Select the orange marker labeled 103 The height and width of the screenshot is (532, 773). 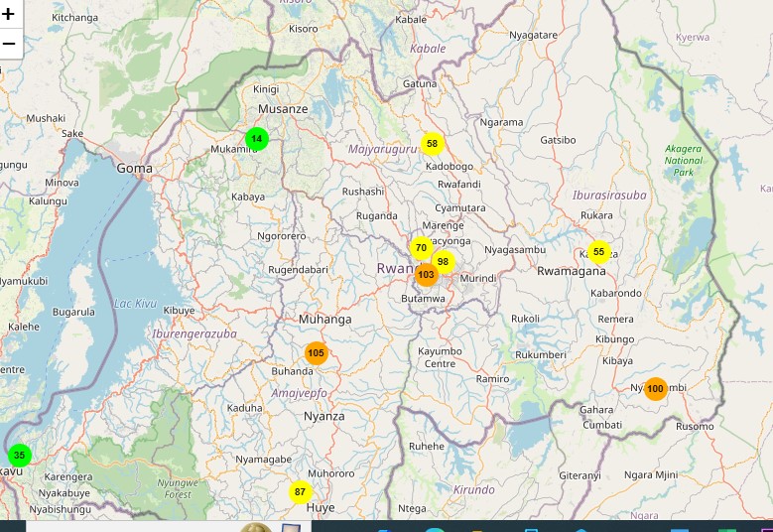point(426,275)
